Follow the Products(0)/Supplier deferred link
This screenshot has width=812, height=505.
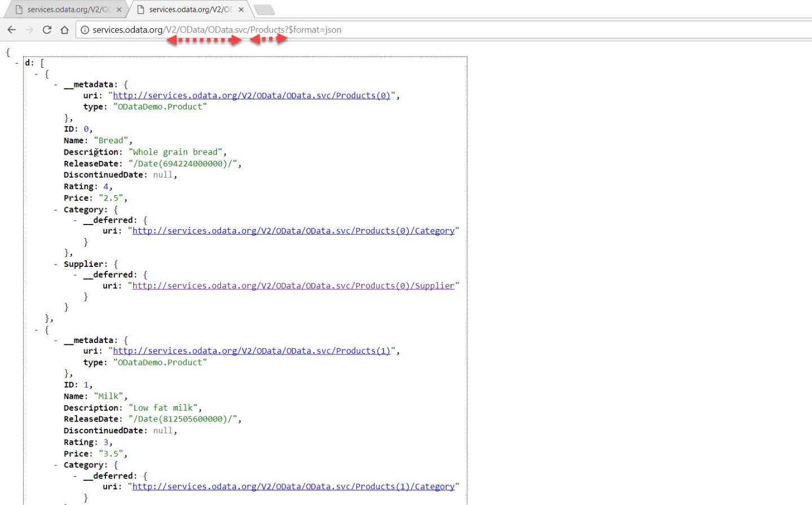(x=293, y=286)
